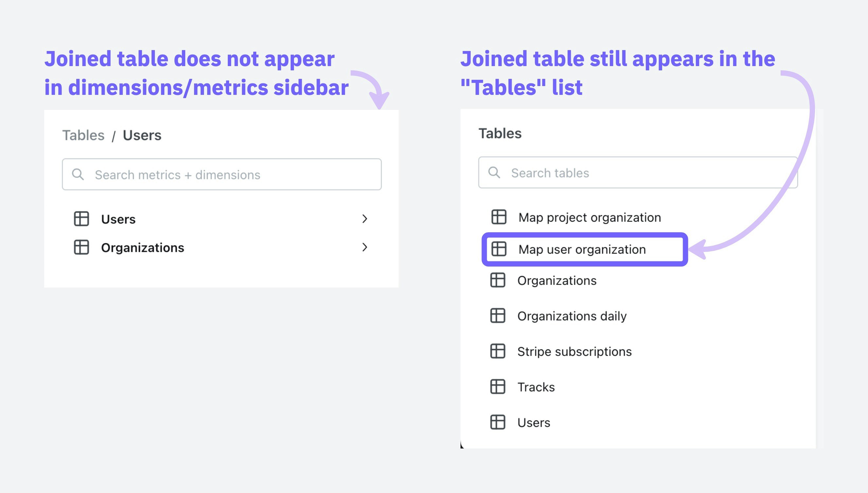
Task: Go back via Tables breadcrumb link
Action: (83, 135)
